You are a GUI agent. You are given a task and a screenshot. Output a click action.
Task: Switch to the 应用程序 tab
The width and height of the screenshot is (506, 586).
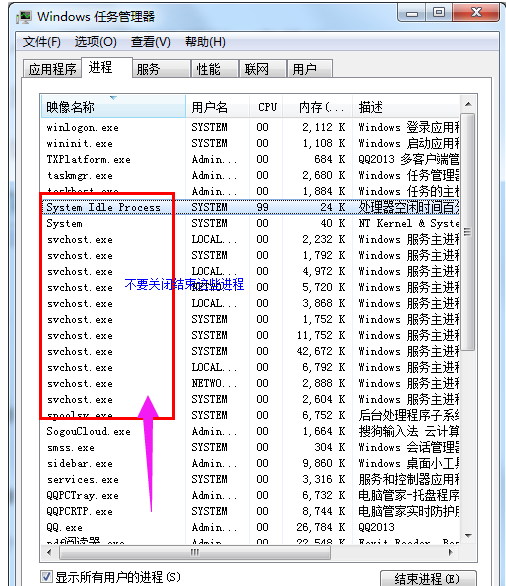(52, 69)
